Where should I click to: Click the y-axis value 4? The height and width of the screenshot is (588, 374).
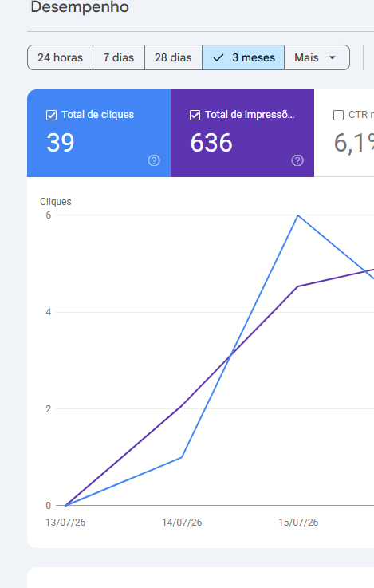[49, 312]
